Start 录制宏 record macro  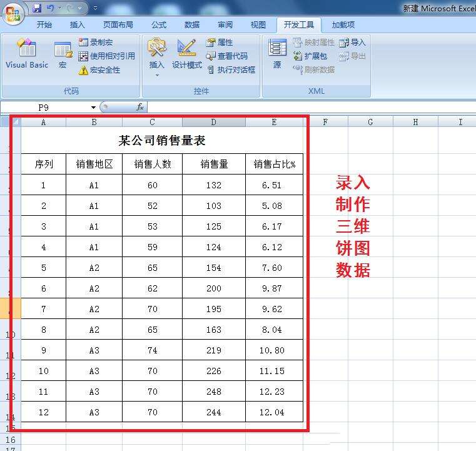[96, 42]
